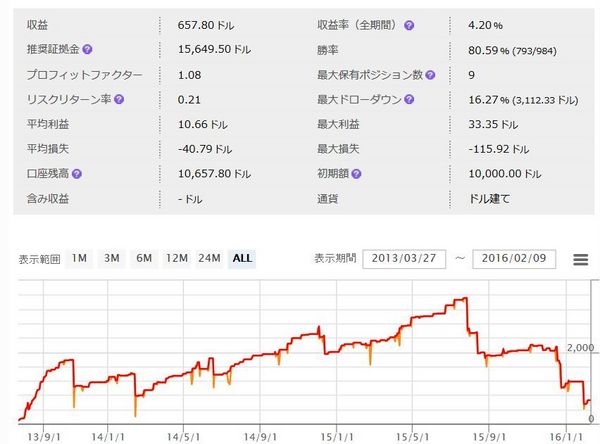Click the 10,000.00 ドル initial amount
600x444 pixels.
pyautogui.click(x=505, y=174)
